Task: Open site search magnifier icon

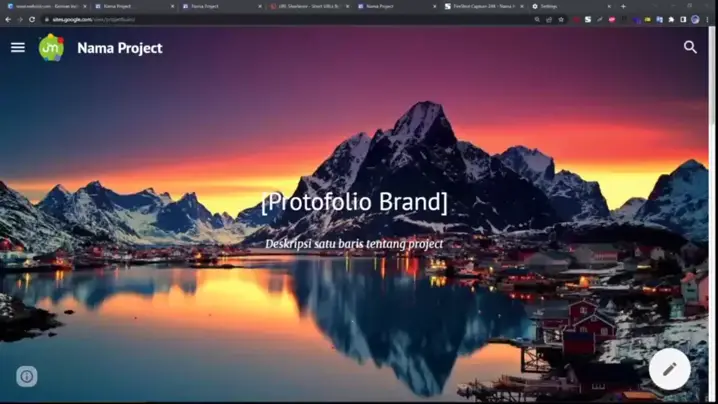Action: click(690, 47)
